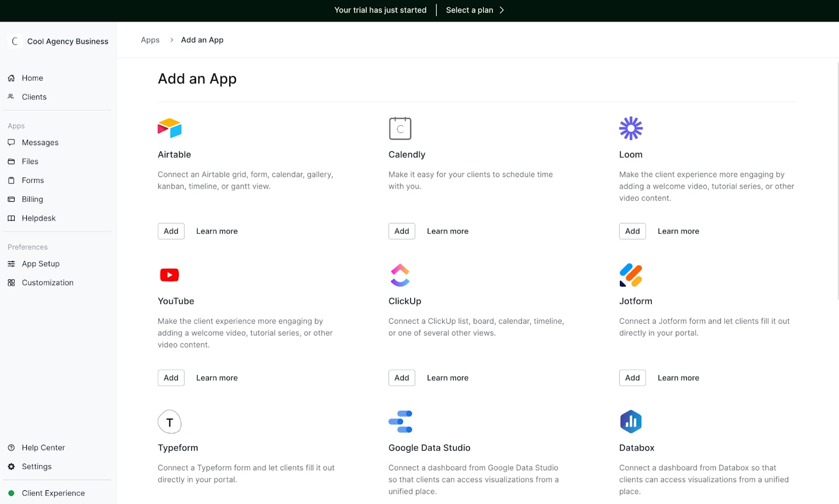Add the ClickUp app

pyautogui.click(x=402, y=378)
